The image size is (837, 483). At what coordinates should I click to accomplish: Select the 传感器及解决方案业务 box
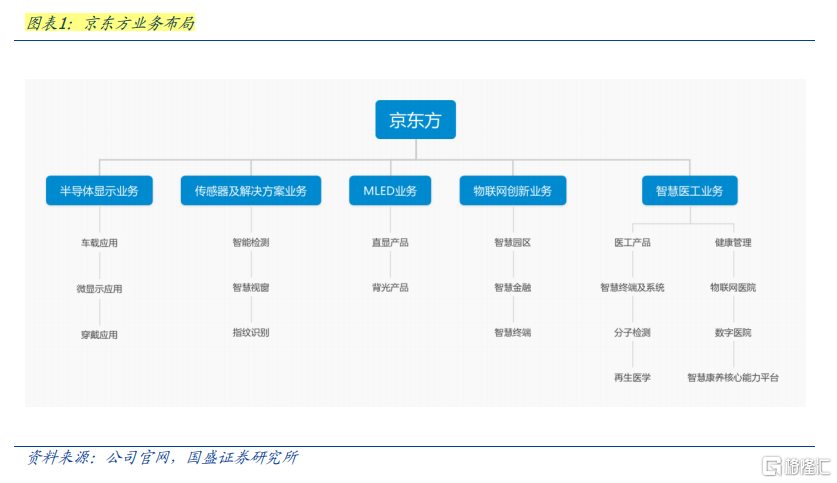[251, 191]
